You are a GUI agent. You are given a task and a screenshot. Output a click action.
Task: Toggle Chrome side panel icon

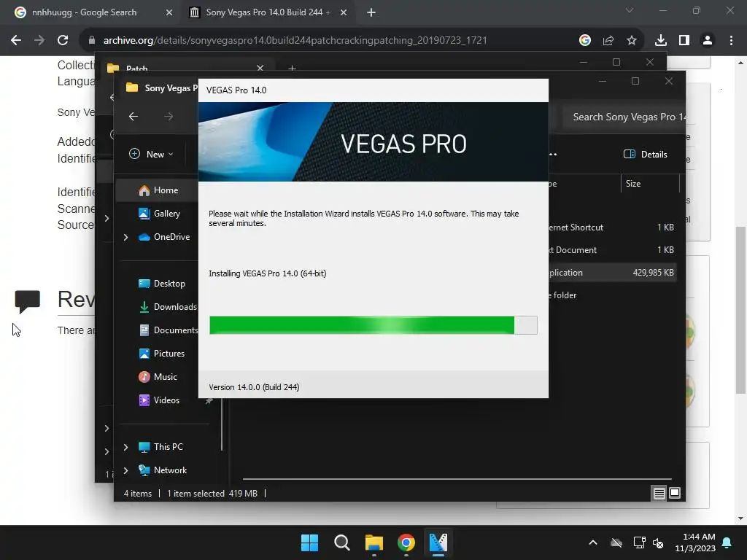click(684, 41)
